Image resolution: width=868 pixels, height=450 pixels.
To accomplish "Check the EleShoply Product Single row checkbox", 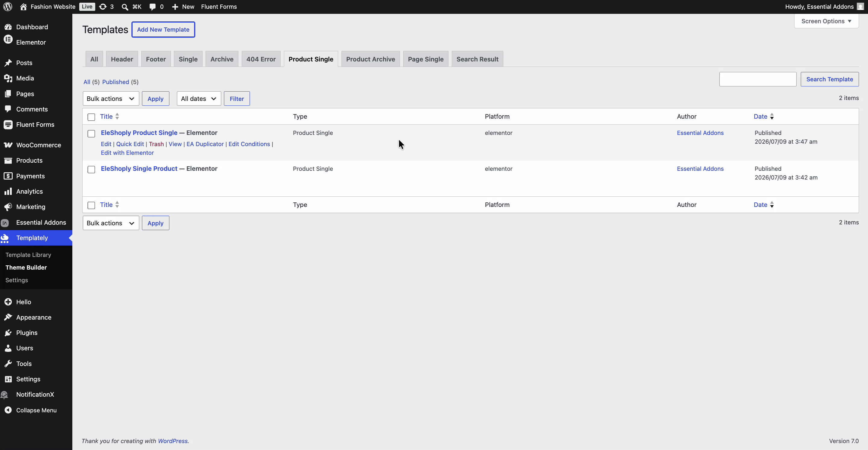I will click(91, 134).
